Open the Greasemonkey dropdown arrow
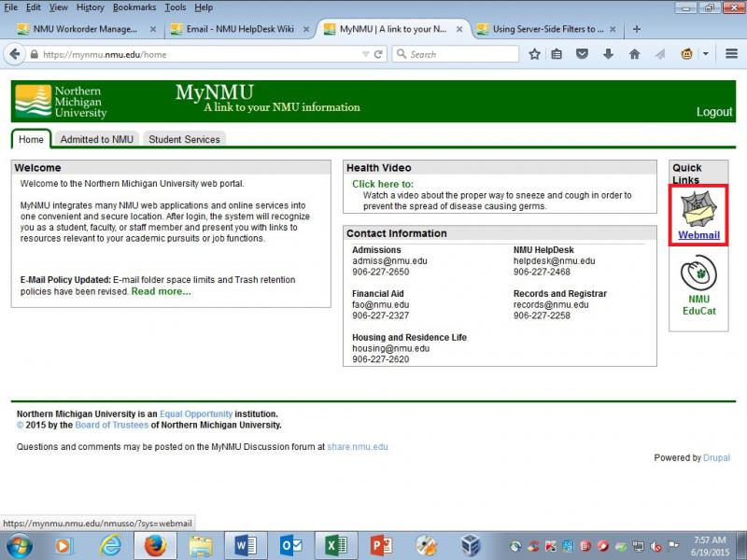Viewport: 747px width, 560px height. coord(706,54)
